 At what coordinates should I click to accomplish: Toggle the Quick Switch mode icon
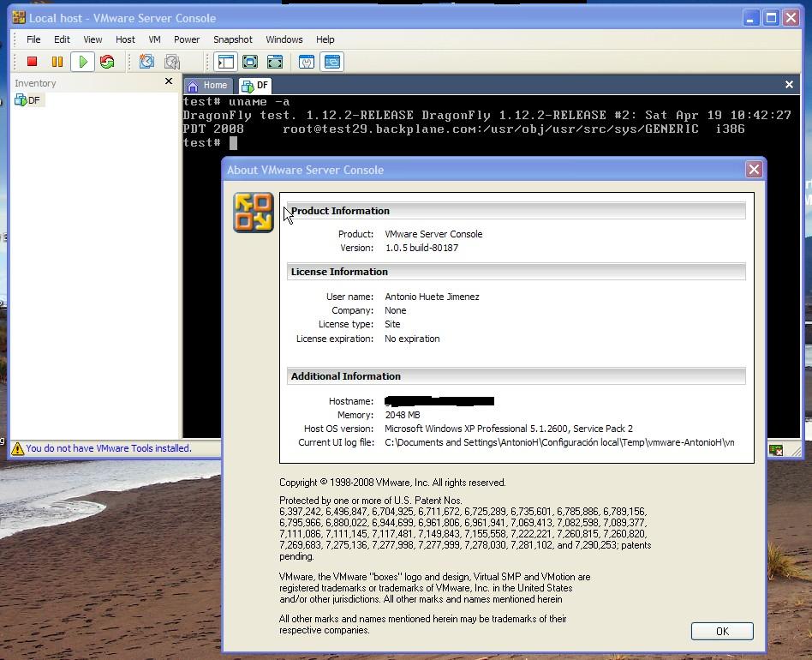tap(275, 62)
